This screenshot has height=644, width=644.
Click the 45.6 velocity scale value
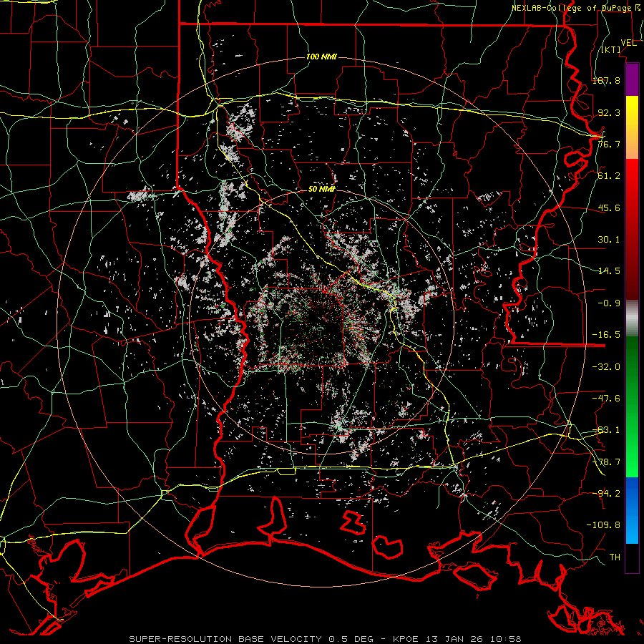[609, 208]
